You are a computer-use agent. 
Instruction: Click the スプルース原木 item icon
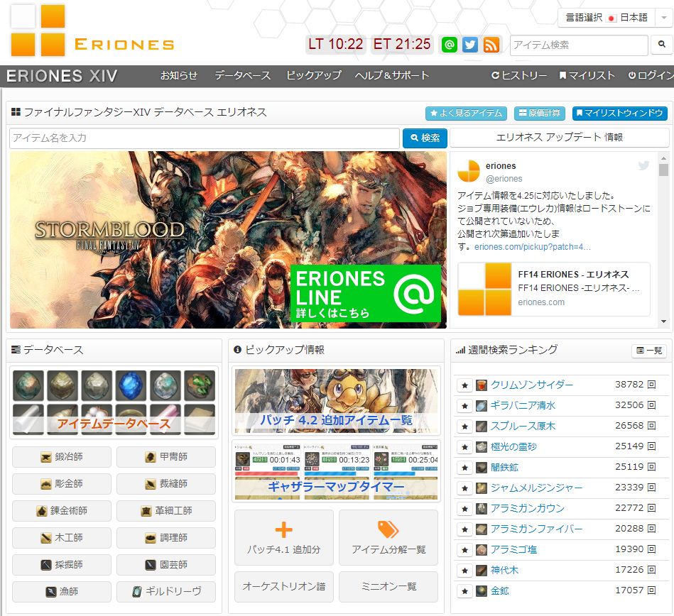click(x=482, y=426)
